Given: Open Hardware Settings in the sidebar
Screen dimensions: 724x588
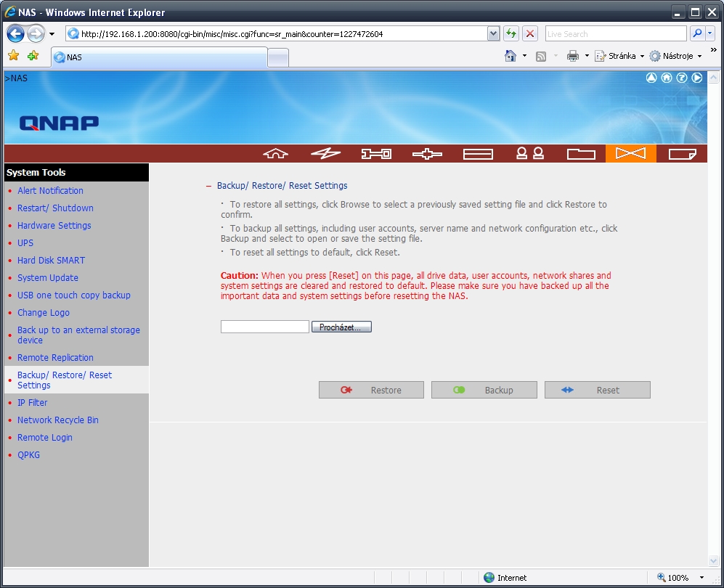Looking at the screenshot, I should coord(54,225).
